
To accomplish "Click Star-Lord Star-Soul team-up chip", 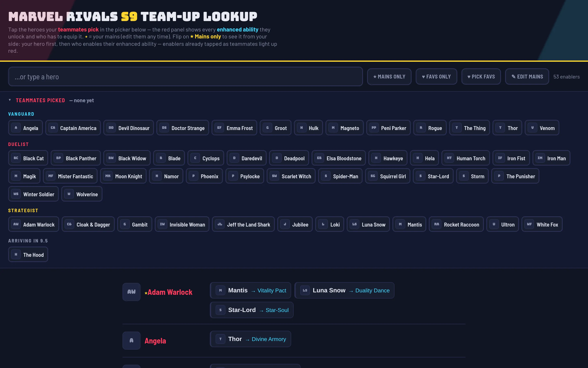I will [252, 310].
